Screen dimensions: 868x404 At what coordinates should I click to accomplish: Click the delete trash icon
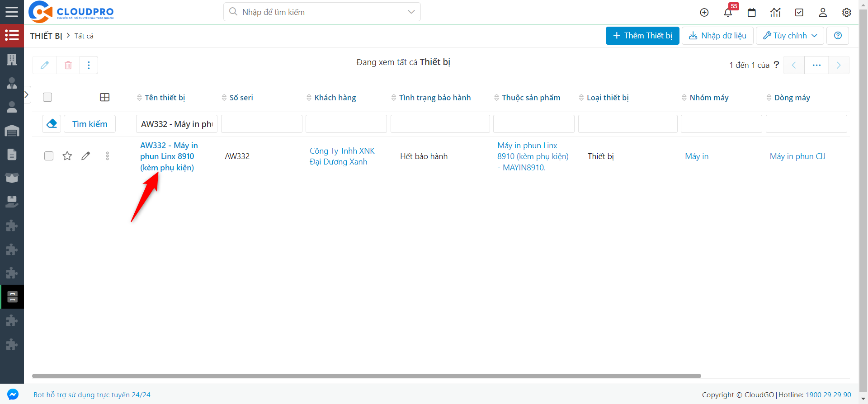pyautogui.click(x=68, y=65)
